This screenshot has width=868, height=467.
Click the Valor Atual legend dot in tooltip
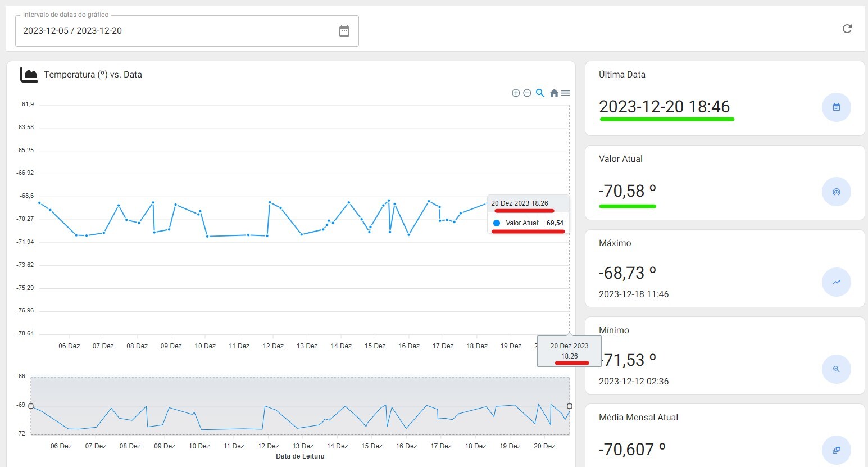click(497, 223)
